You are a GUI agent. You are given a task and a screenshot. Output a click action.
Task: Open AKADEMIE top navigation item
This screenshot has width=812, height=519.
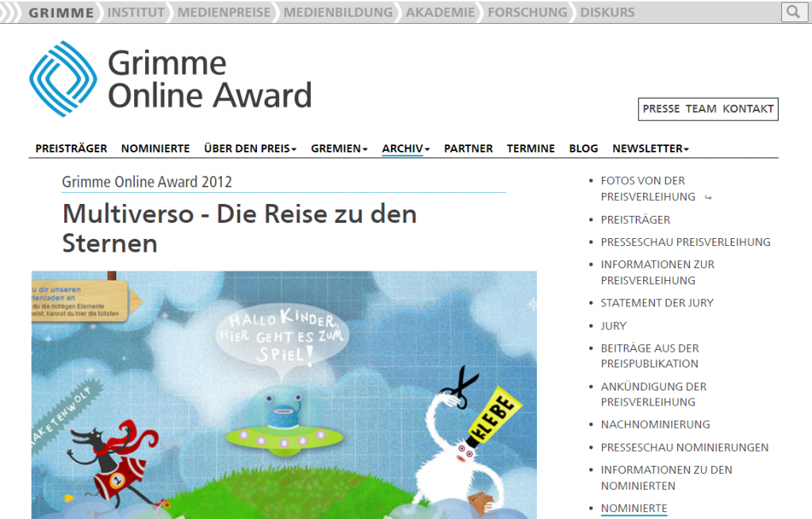coord(440,13)
